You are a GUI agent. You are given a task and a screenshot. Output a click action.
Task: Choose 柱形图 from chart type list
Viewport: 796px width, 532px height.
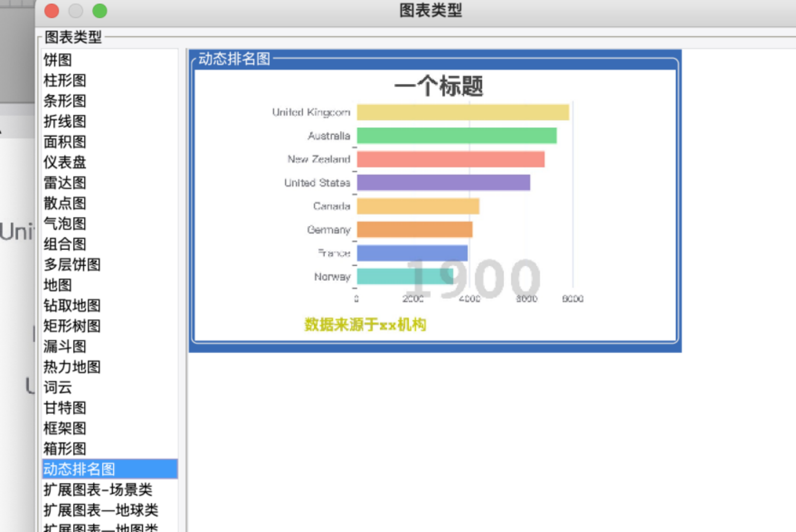pos(65,81)
